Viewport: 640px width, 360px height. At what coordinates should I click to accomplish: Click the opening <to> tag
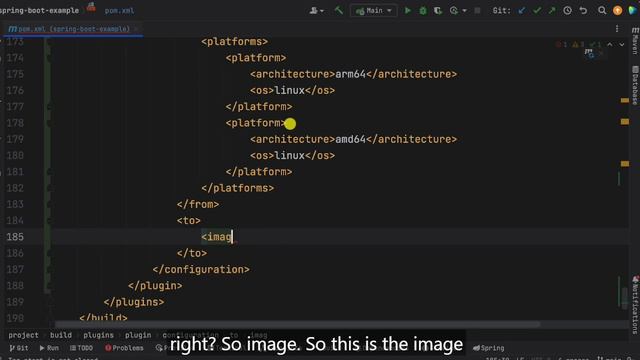click(189, 221)
